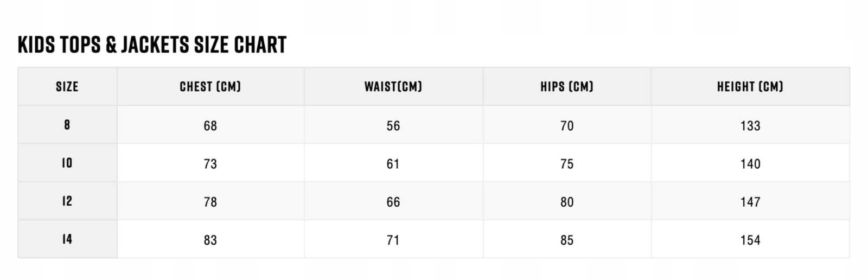The image size is (868, 280).
Task: Select height value 140 in the table
Action: point(750,164)
